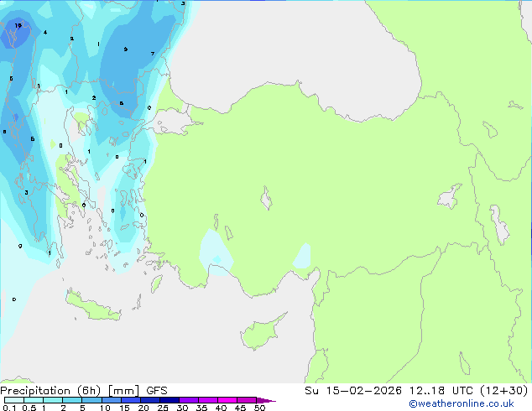Screen dimensions: 532x411
Task: Select the '50' legend scale value
Action: [x=260, y=408]
